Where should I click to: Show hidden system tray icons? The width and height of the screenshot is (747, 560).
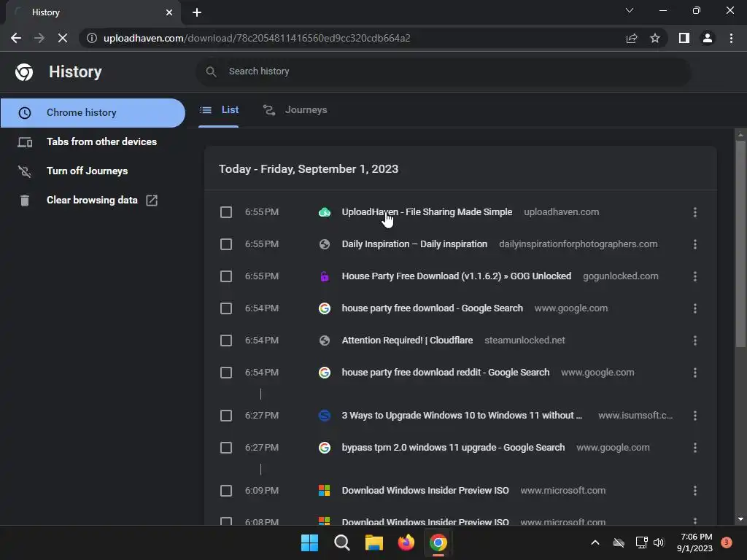[x=595, y=542]
